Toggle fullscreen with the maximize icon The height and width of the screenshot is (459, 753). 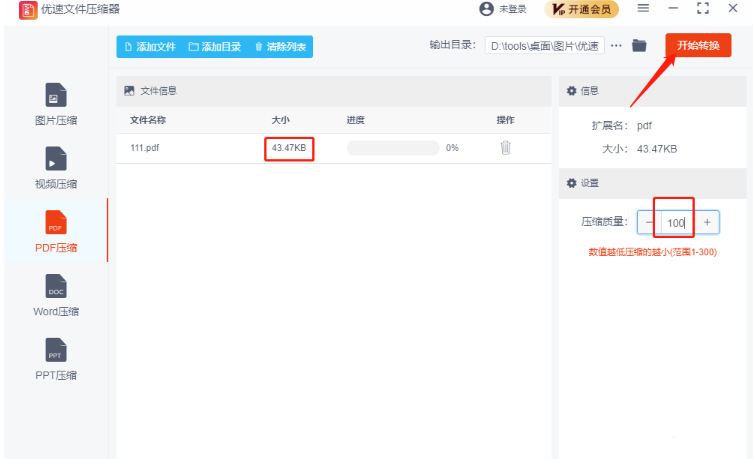pyautogui.click(x=703, y=8)
